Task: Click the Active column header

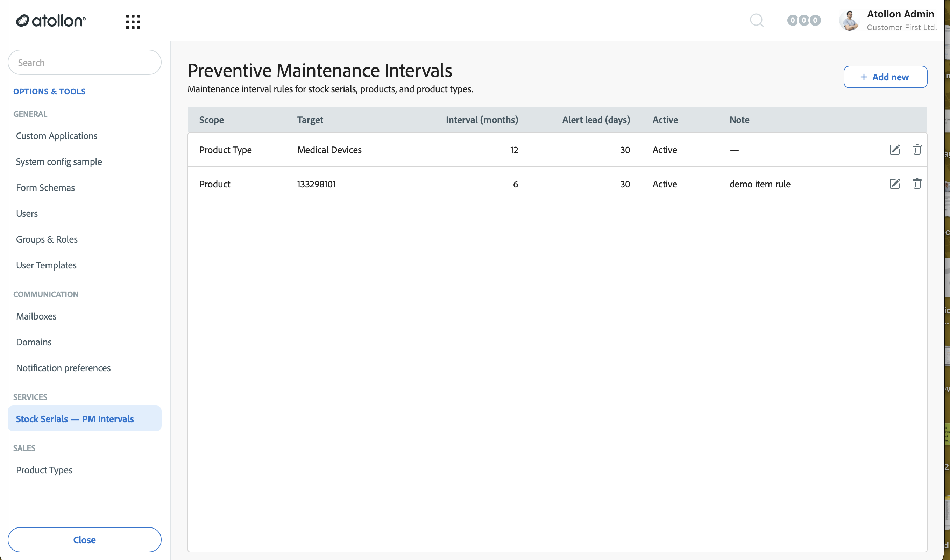Action: point(665,120)
